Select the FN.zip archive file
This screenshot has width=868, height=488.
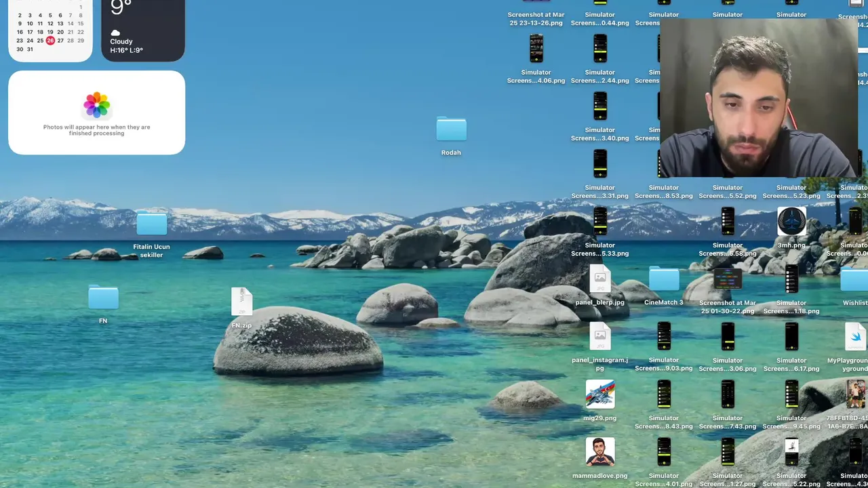tap(241, 302)
